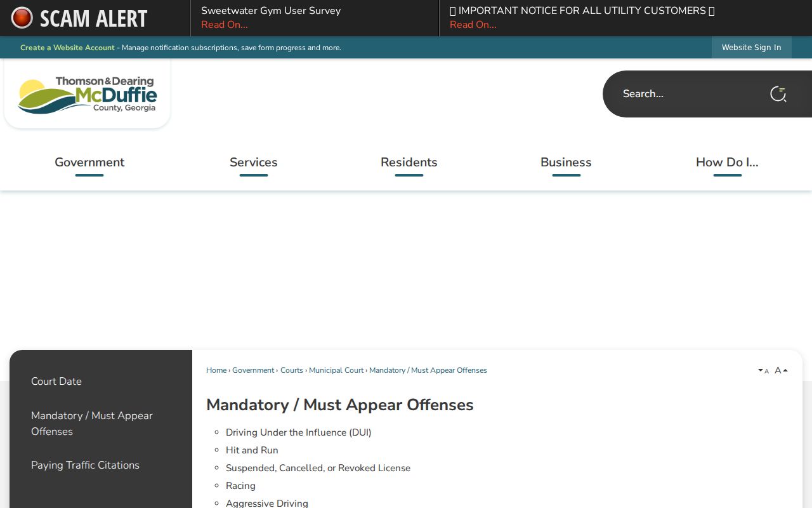Open the Business menu
The width and height of the screenshot is (812, 508).
click(x=566, y=163)
